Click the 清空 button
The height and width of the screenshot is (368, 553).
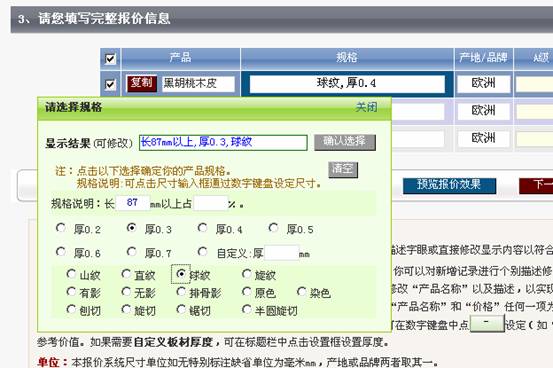point(343,169)
